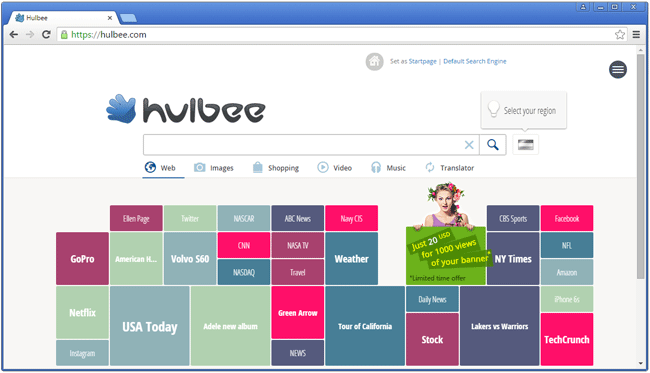
Task: Open the Stock tile
Action: pos(432,339)
